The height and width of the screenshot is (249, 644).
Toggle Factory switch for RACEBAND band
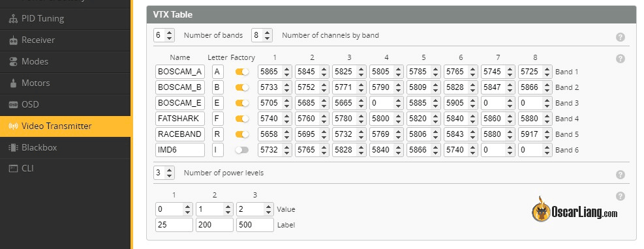(242, 134)
